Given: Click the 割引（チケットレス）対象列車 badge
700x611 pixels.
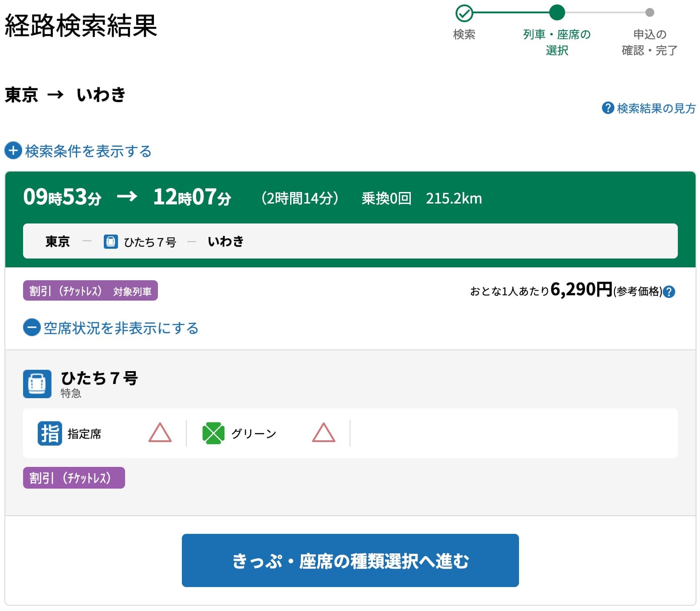Looking at the screenshot, I should [x=90, y=291].
